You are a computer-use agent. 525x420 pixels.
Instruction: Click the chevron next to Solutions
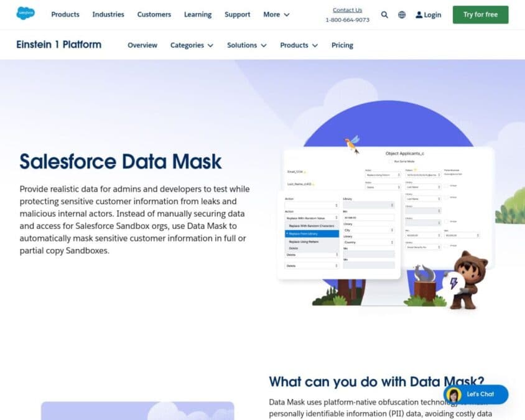(x=264, y=45)
